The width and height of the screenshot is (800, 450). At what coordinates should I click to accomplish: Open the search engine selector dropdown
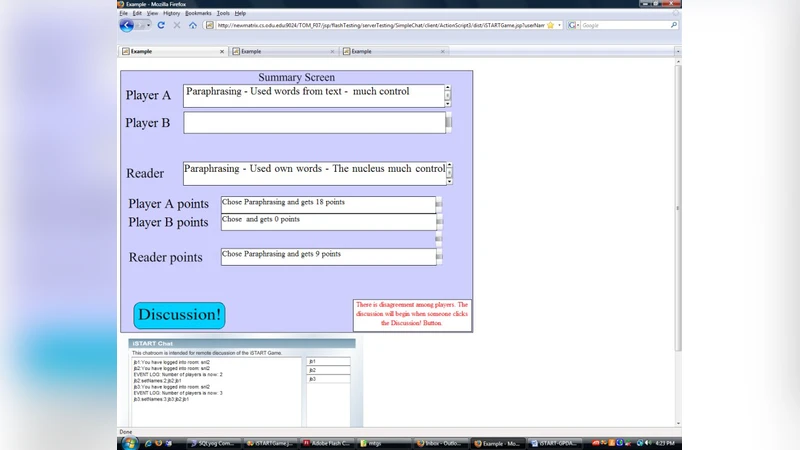[x=574, y=25]
